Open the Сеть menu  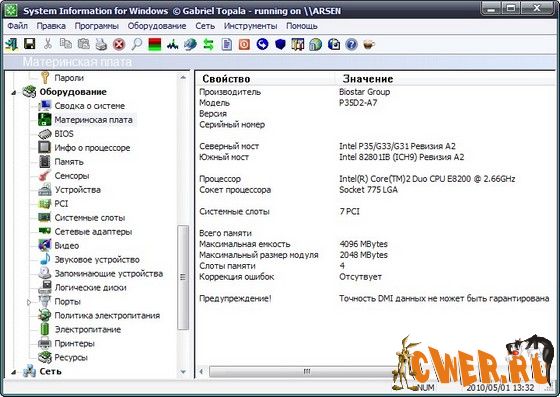(x=205, y=26)
